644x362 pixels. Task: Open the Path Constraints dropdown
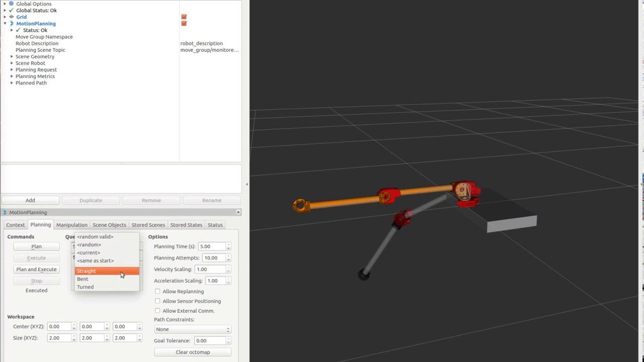point(193,329)
